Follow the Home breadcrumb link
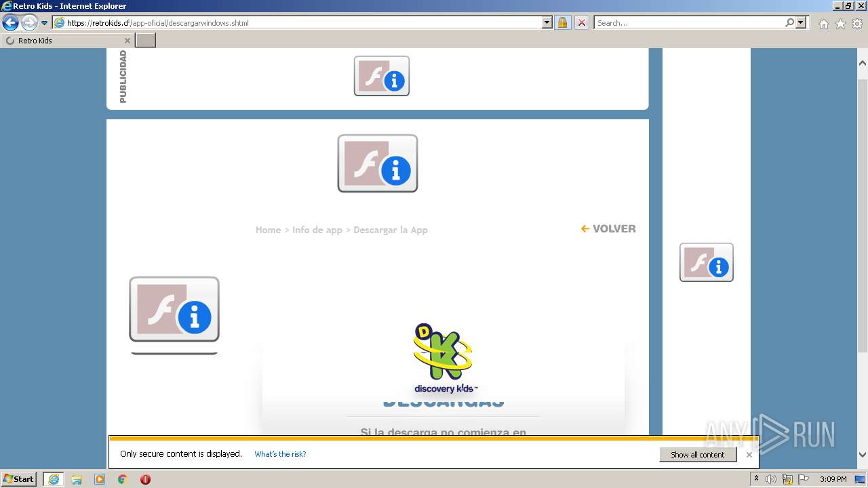This screenshot has height=488, width=868. [268, 230]
